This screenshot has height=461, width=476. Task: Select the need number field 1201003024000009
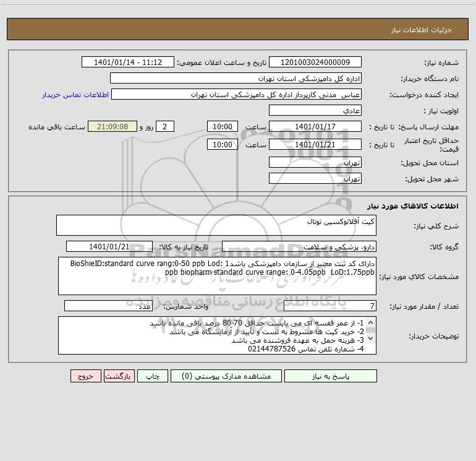(315, 62)
